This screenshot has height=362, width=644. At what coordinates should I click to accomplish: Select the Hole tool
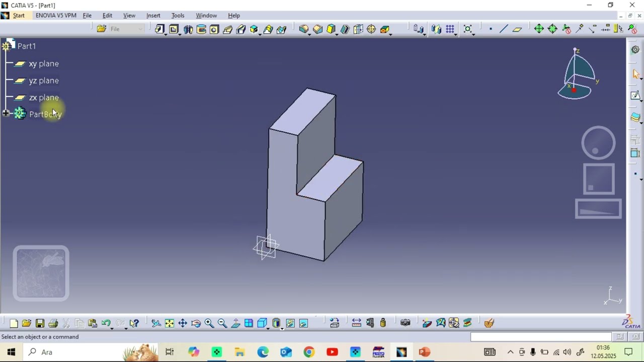point(214,29)
